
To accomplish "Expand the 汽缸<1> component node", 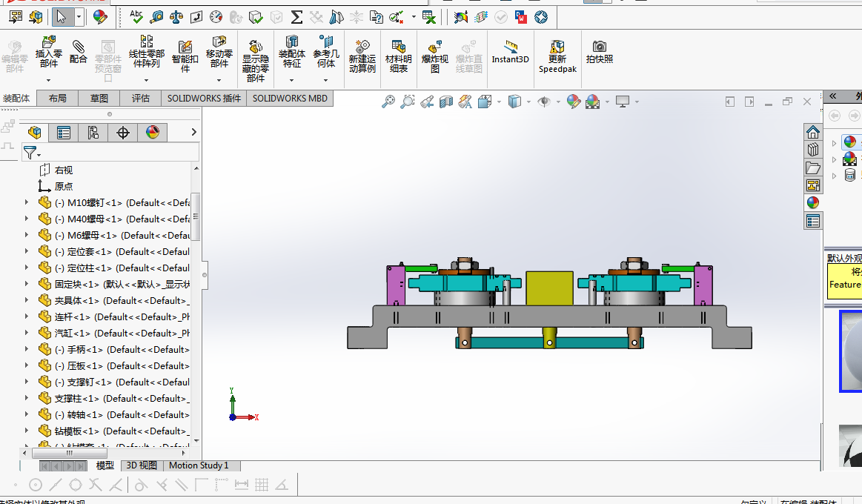I will 27,333.
